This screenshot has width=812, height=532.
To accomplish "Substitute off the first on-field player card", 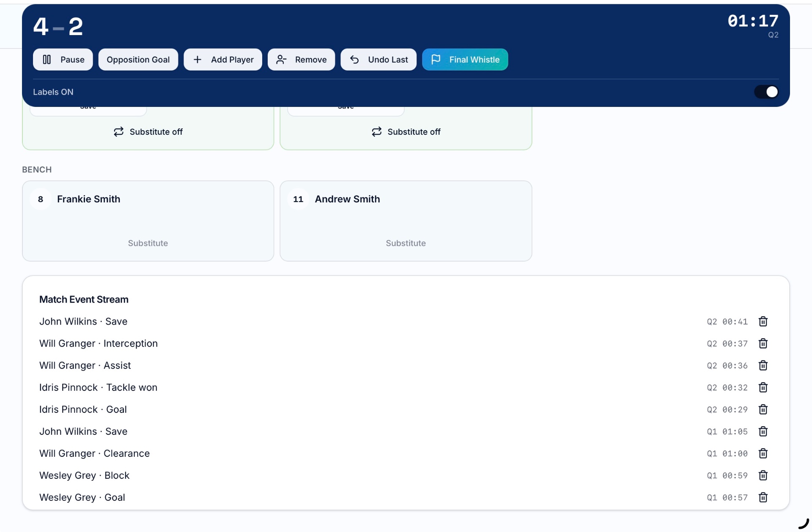I will (x=148, y=132).
